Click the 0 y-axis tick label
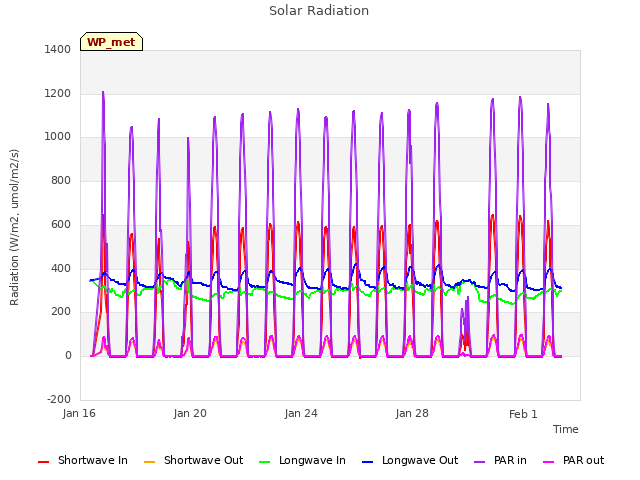This screenshot has width=640, height=480. pos(68,356)
